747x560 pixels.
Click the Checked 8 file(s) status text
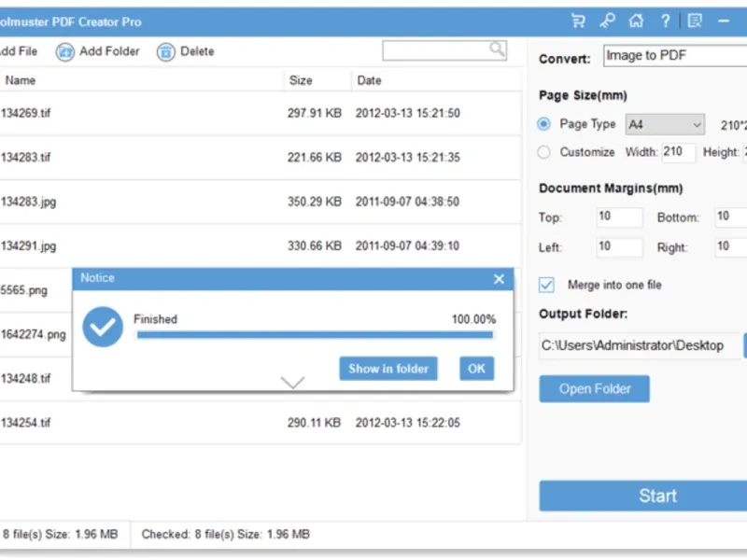(x=225, y=534)
